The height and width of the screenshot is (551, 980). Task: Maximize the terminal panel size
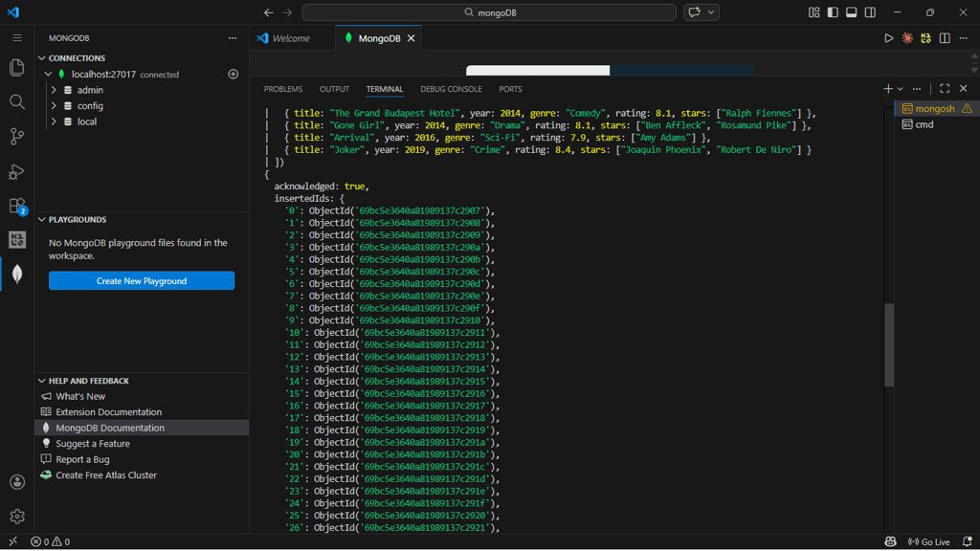pyautogui.click(x=945, y=89)
